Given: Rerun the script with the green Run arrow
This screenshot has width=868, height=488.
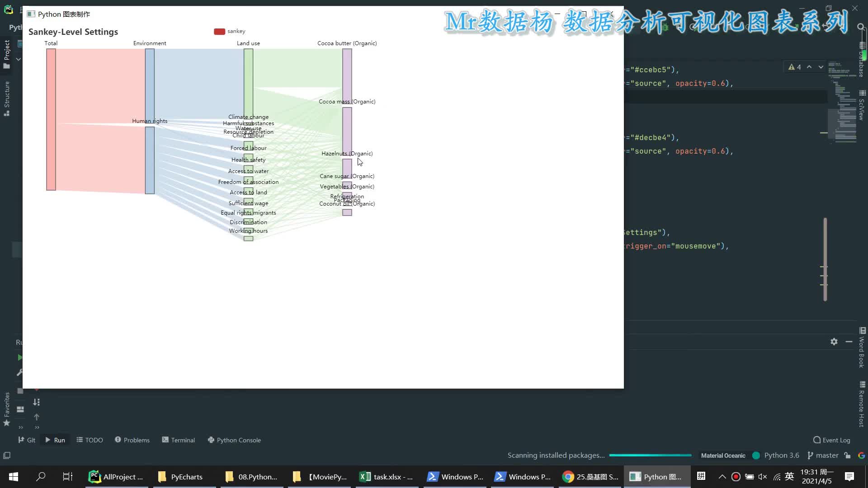Looking at the screenshot, I should tap(20, 357).
